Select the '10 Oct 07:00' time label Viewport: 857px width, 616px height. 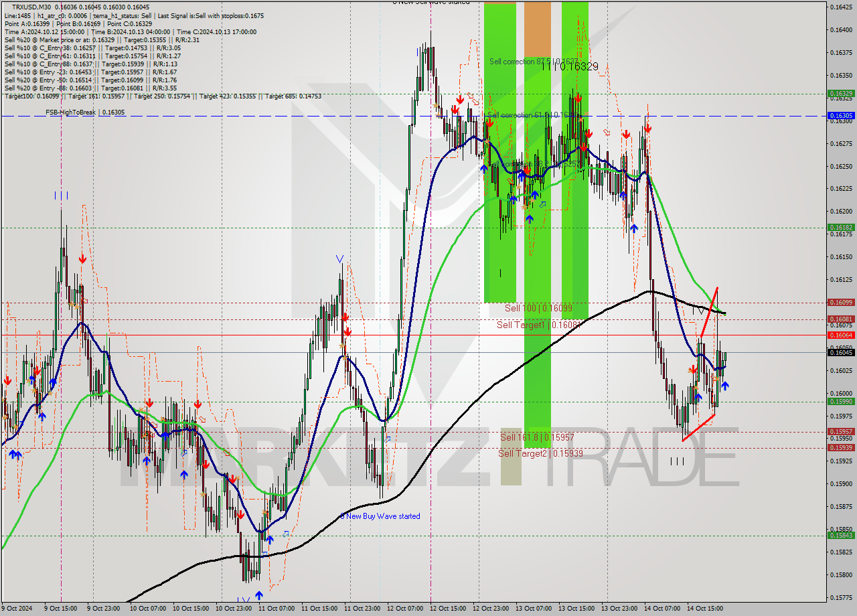[x=147, y=609]
